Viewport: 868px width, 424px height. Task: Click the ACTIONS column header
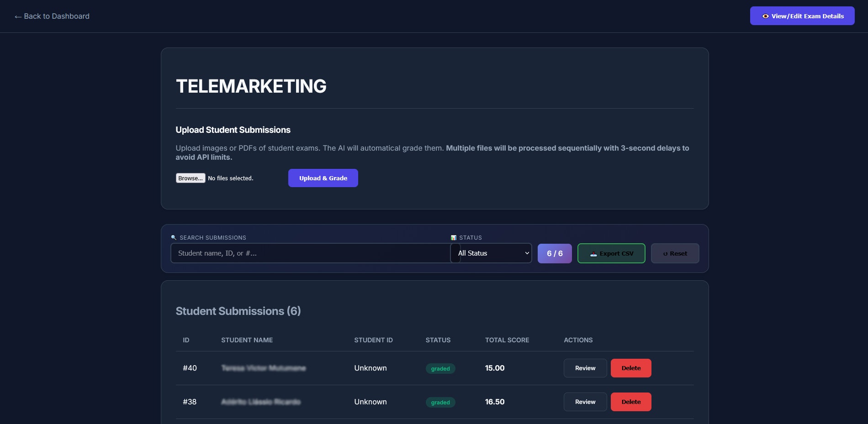578,340
